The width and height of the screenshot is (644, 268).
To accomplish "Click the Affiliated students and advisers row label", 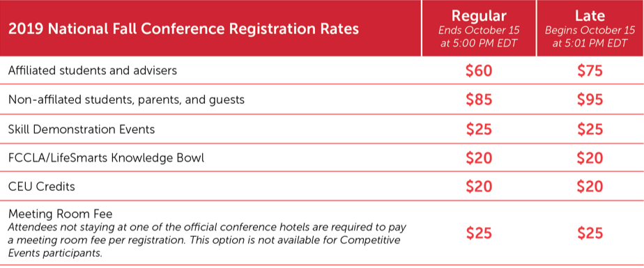I will click(x=93, y=70).
